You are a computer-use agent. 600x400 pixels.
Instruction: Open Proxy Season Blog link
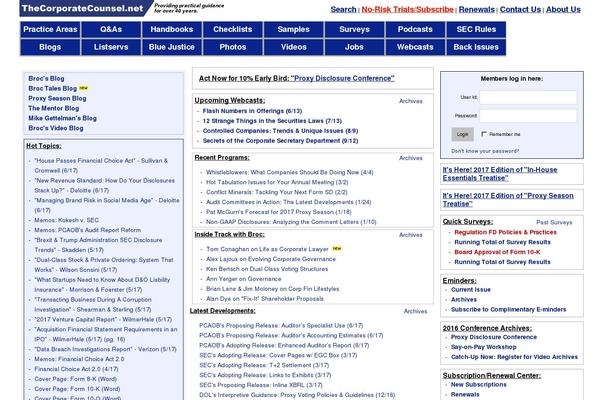57,98
